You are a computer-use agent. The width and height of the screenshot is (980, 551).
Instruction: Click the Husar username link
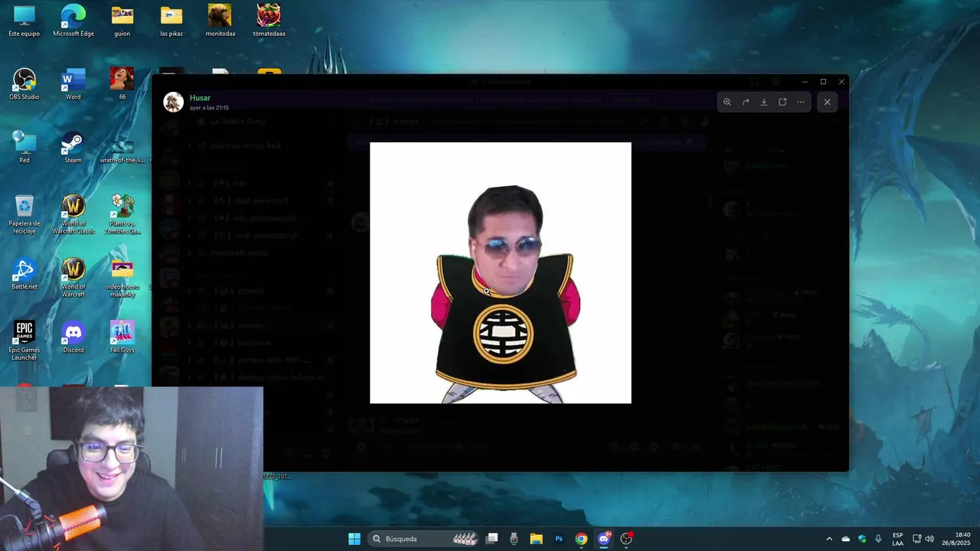[x=200, y=98]
